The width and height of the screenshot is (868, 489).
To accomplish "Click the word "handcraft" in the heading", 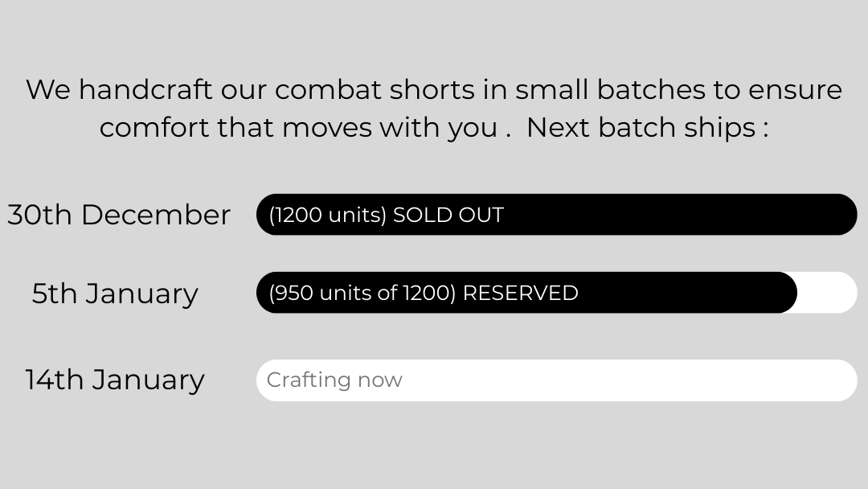I will coord(145,89).
